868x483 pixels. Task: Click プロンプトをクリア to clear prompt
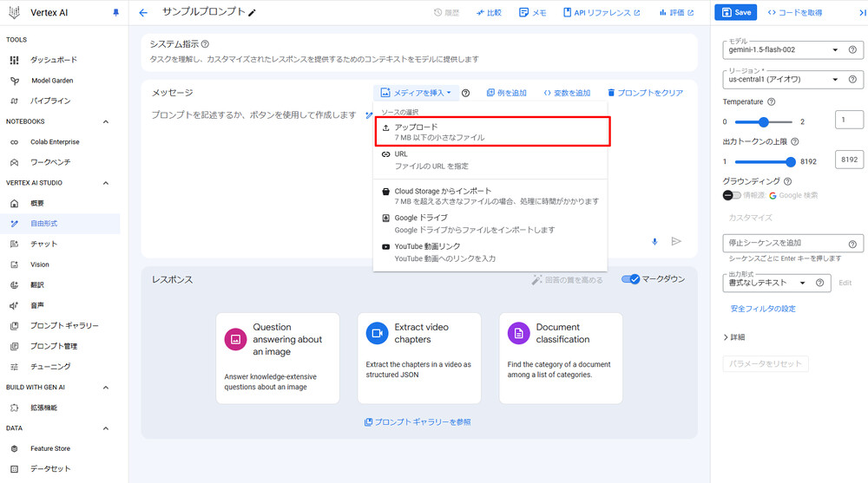click(645, 93)
